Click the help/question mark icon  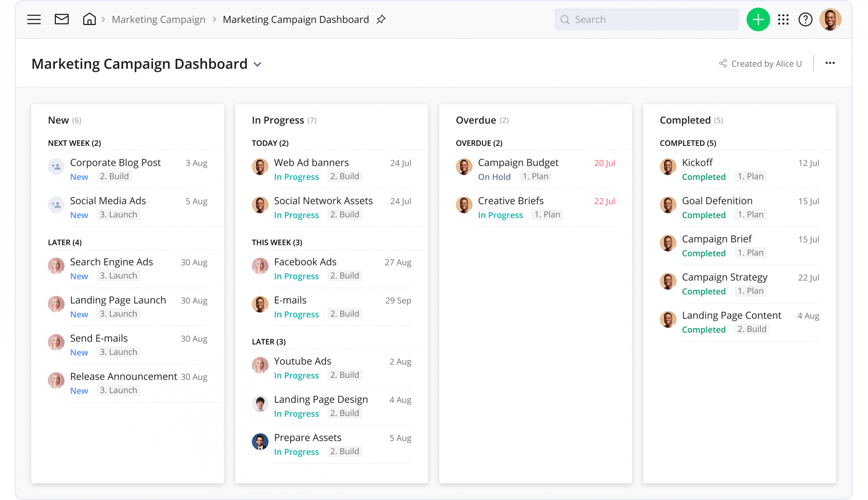[x=806, y=19]
